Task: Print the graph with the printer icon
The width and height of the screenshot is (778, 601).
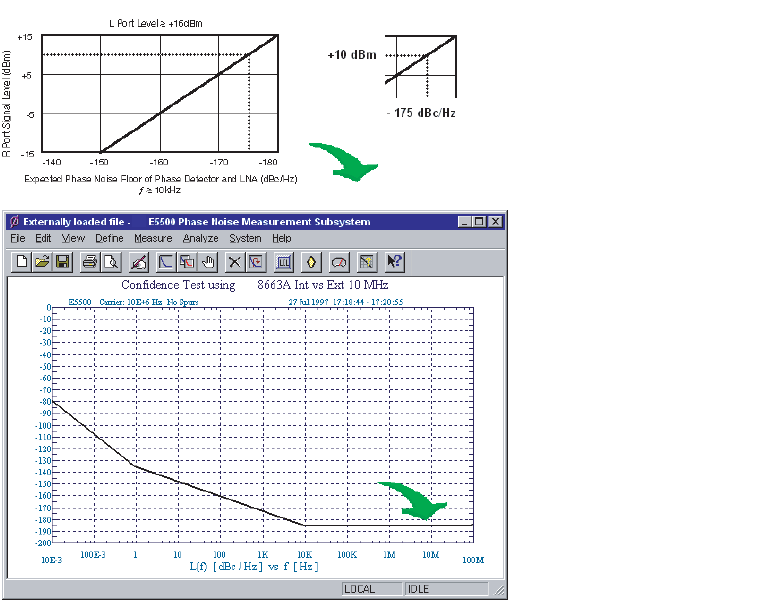Action: coord(90,262)
